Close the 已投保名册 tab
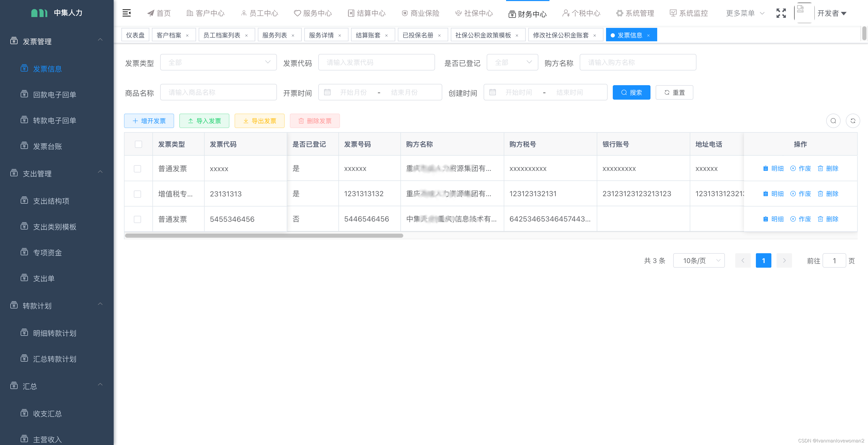The image size is (868, 445). [x=439, y=35]
